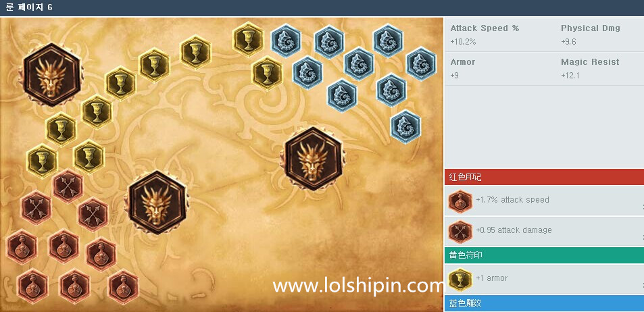Select the dragon quintessence slot next to red arrow marks
This screenshot has height=312, width=644.
coord(157,203)
